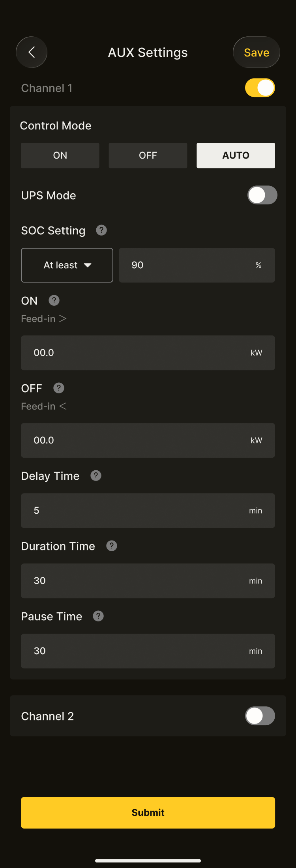Tap the OFF threshold help icon
The image size is (296, 868).
[59, 388]
